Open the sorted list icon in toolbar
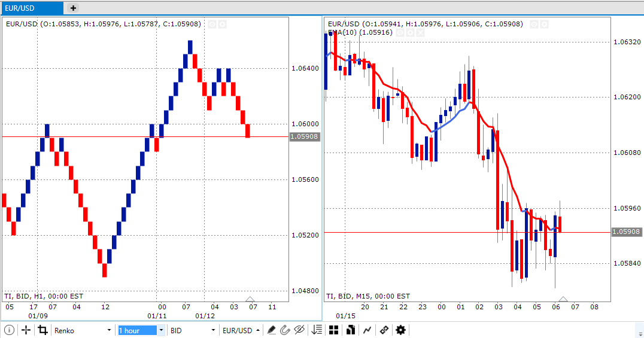Image resolution: width=644 pixels, height=338 pixels. (x=317, y=330)
